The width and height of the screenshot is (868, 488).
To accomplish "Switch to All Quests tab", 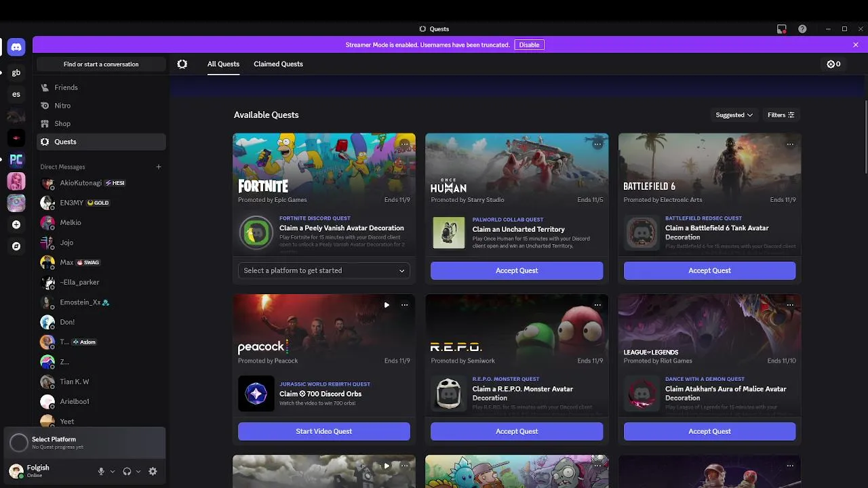I will pos(223,64).
